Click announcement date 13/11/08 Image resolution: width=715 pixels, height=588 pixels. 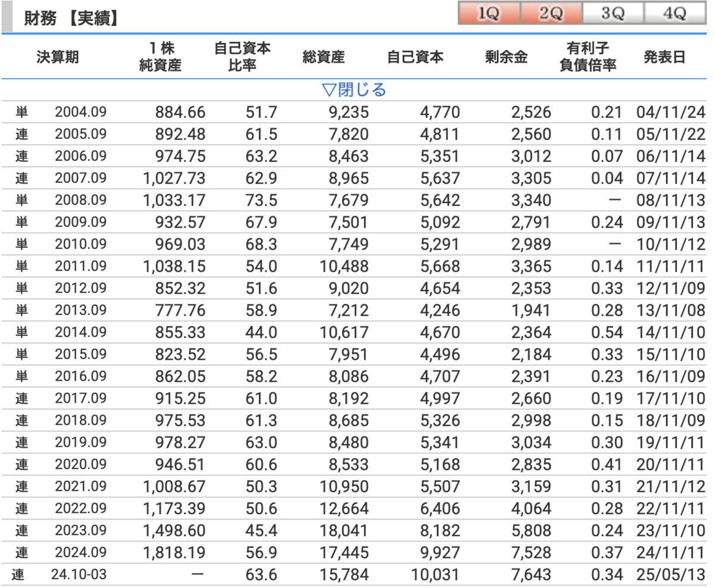coord(670,310)
